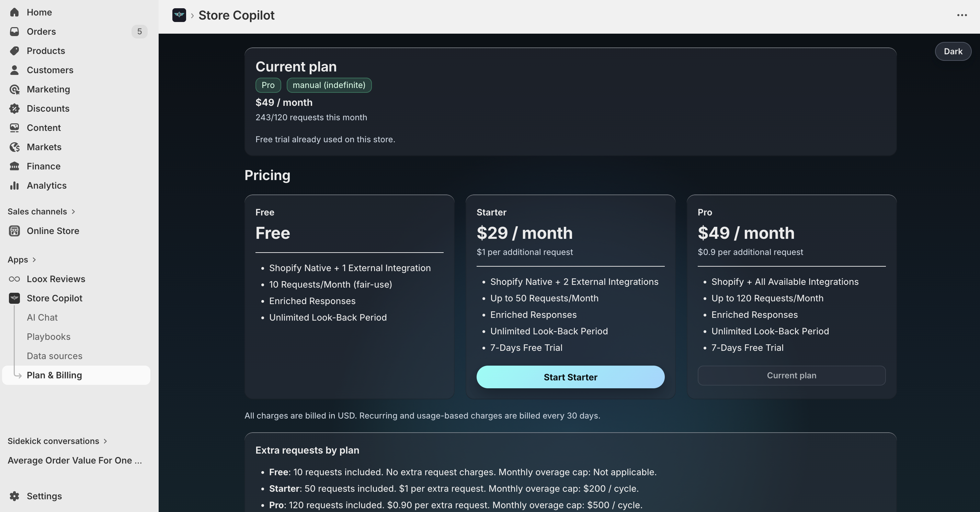Click the Marketing target icon
The width and height of the screenshot is (980, 512).
tap(14, 89)
